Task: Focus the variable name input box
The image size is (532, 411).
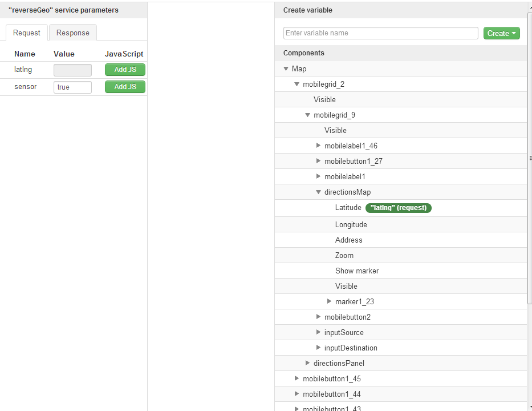Action: pos(380,33)
